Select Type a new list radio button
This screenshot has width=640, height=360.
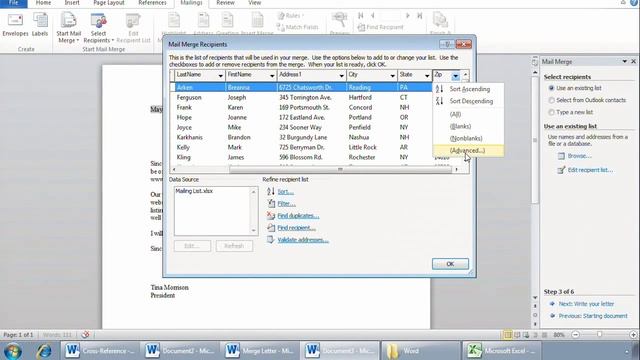click(551, 112)
